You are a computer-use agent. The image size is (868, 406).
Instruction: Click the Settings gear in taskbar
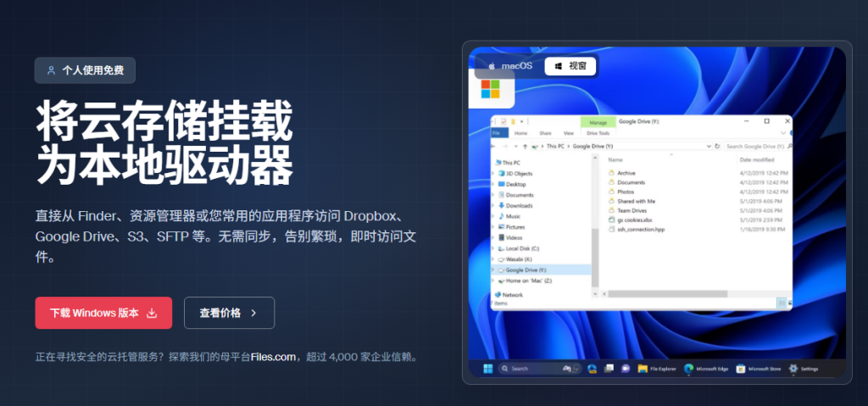[x=793, y=369]
